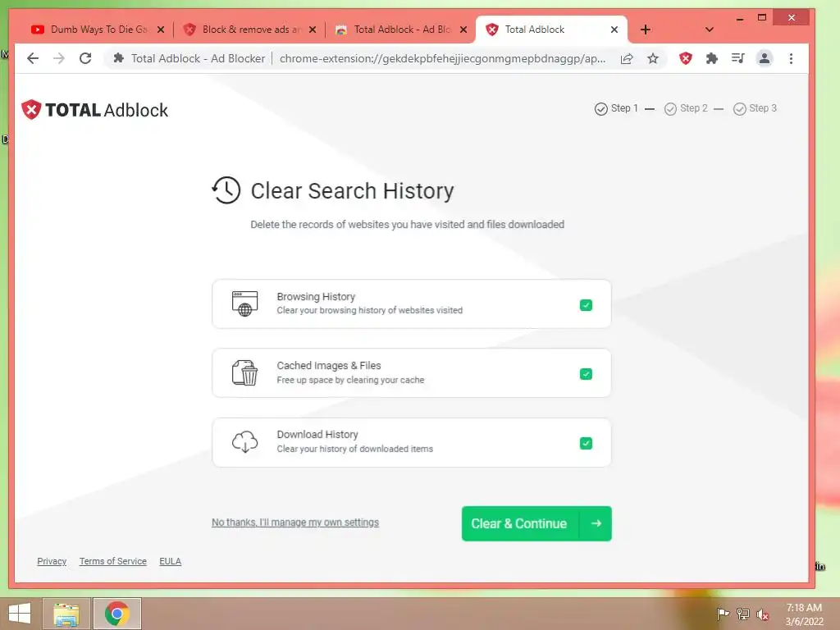Screen dimensions: 840x630
Task: Click the Clear & Continue button
Action: point(536,523)
